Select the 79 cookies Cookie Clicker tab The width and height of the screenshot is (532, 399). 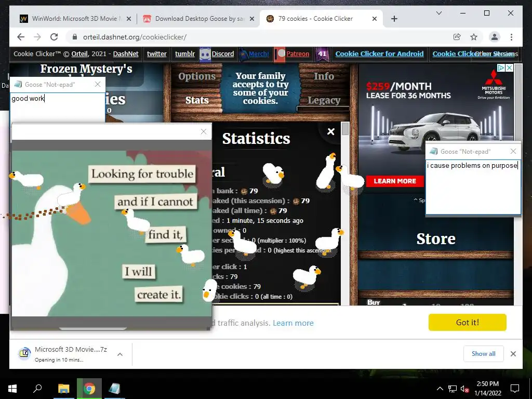pos(321,19)
